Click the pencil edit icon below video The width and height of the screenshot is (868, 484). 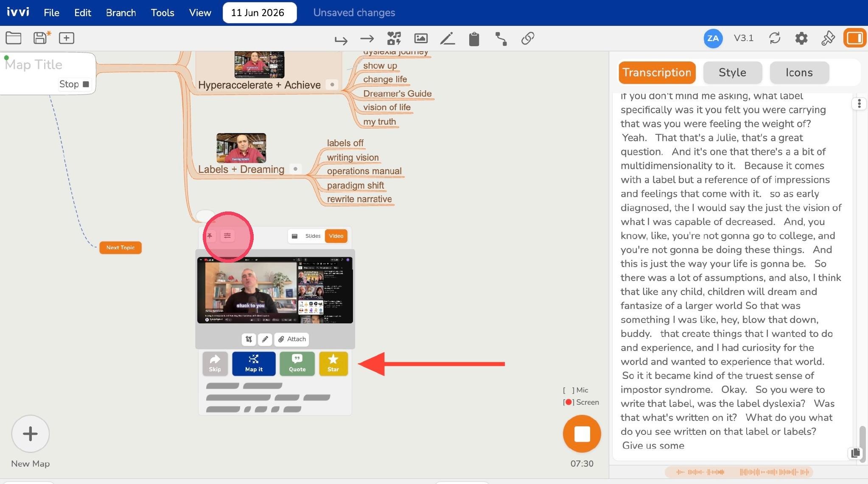click(x=265, y=339)
